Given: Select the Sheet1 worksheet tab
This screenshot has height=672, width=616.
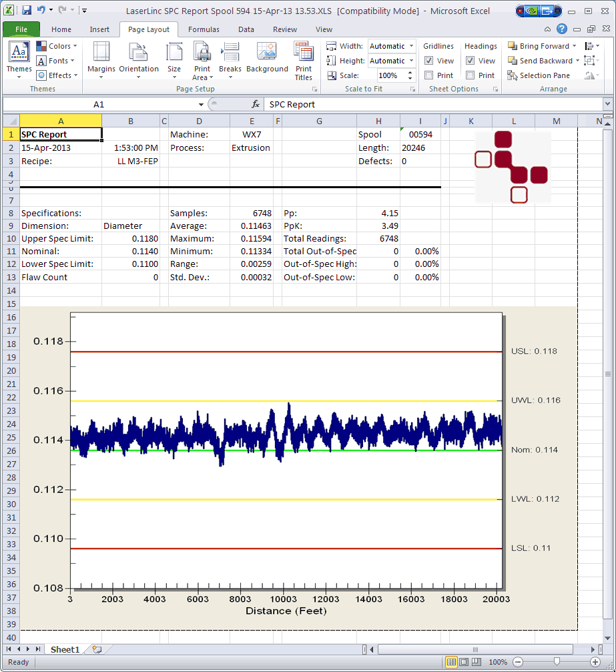Looking at the screenshot, I should 65,649.
